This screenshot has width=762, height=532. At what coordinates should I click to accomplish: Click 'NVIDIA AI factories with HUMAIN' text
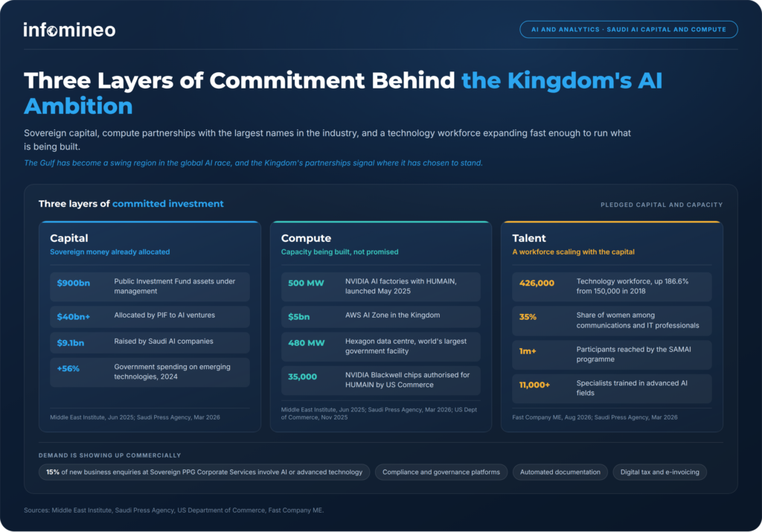pyautogui.click(x=401, y=286)
